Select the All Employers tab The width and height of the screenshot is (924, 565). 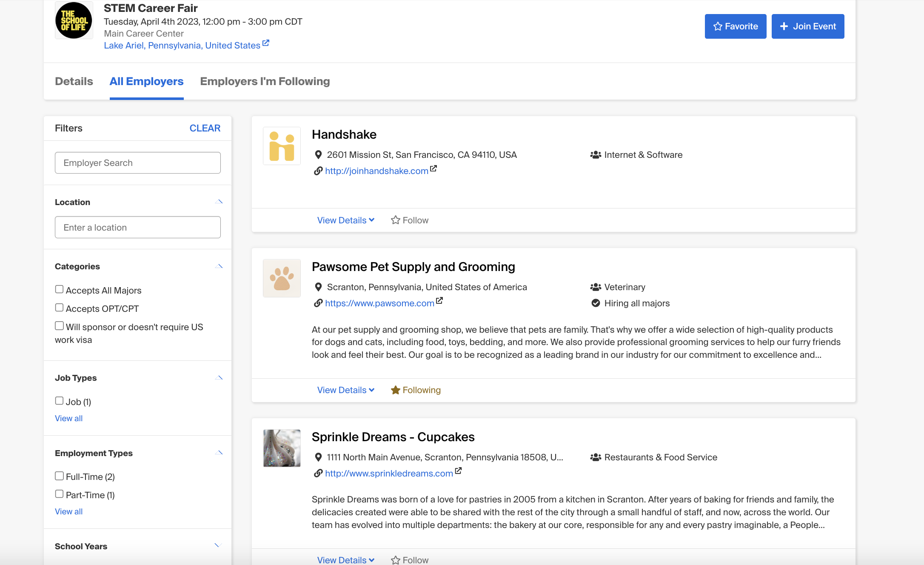147,81
